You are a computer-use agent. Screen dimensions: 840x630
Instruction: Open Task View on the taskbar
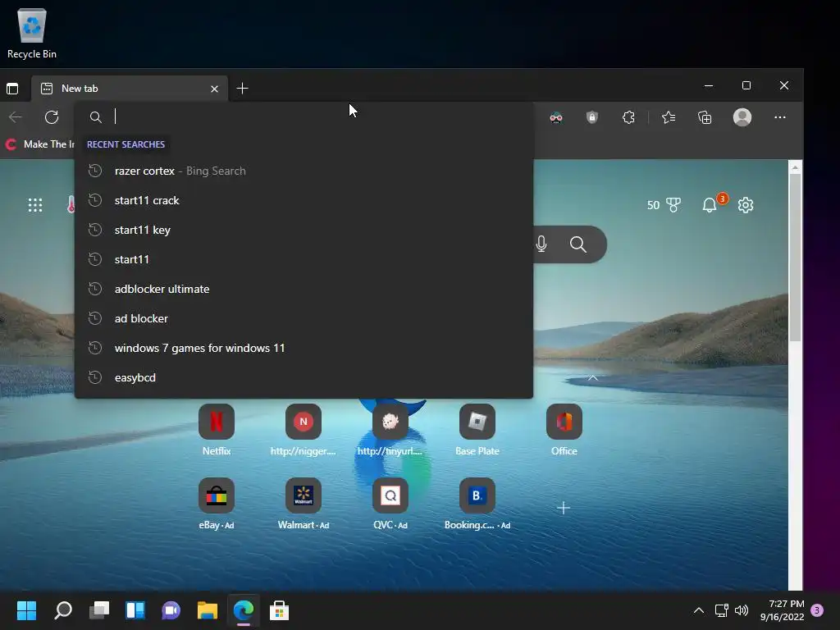[99, 610]
